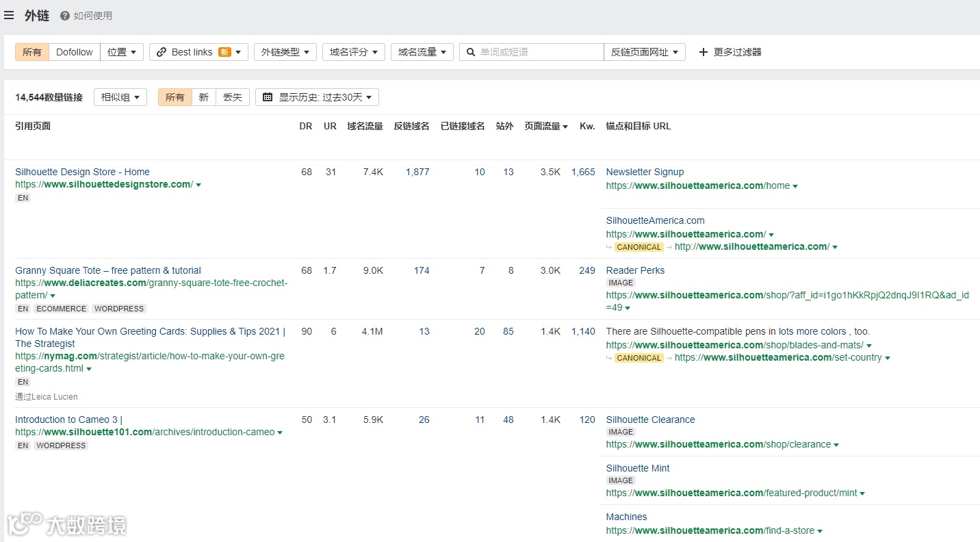The width and height of the screenshot is (980, 542).
Task: Click the magnifier icon in the search box
Action: pyautogui.click(x=471, y=52)
